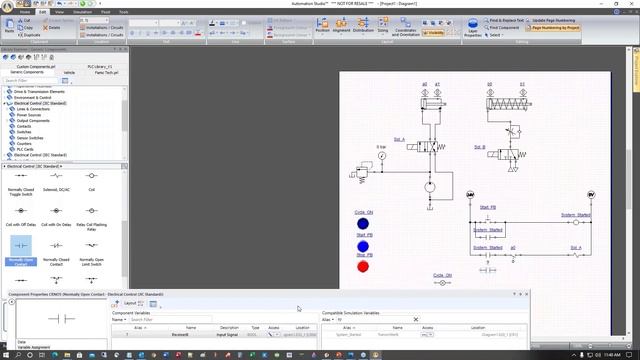Select the Custom Components.prl library tab
Image resolution: width=640 pixels, height=360 pixels.
36,67
